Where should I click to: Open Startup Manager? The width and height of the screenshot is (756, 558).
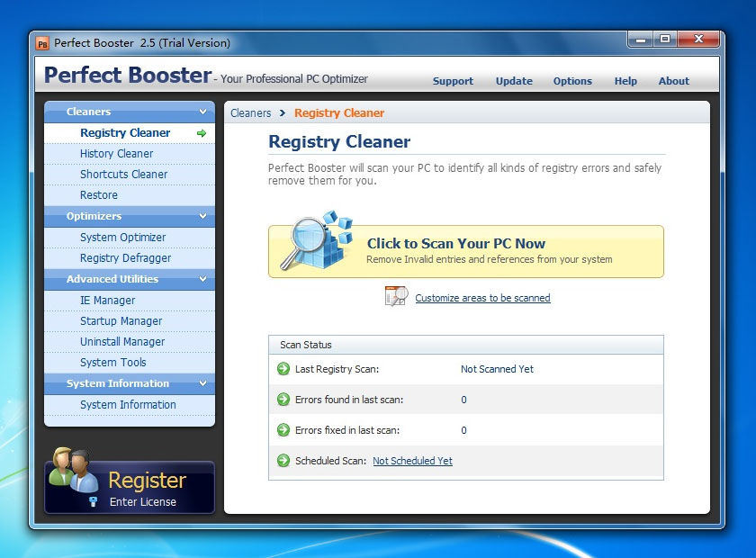click(130, 321)
